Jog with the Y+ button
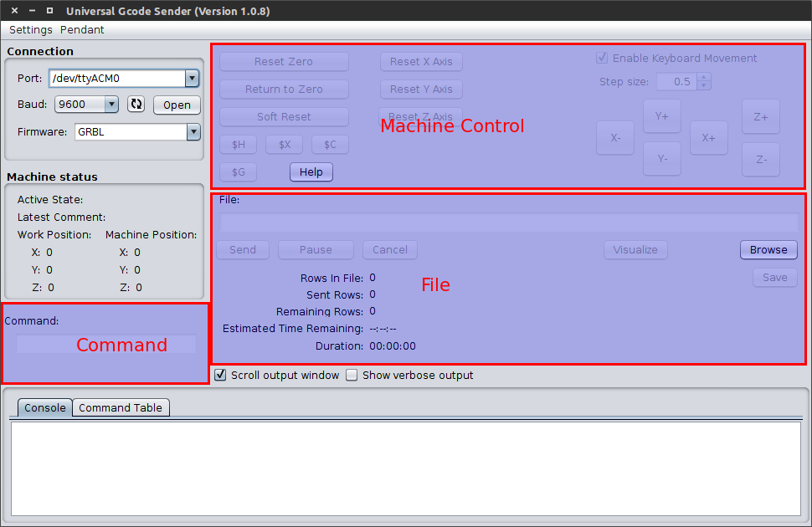The width and height of the screenshot is (812, 527). [662, 116]
